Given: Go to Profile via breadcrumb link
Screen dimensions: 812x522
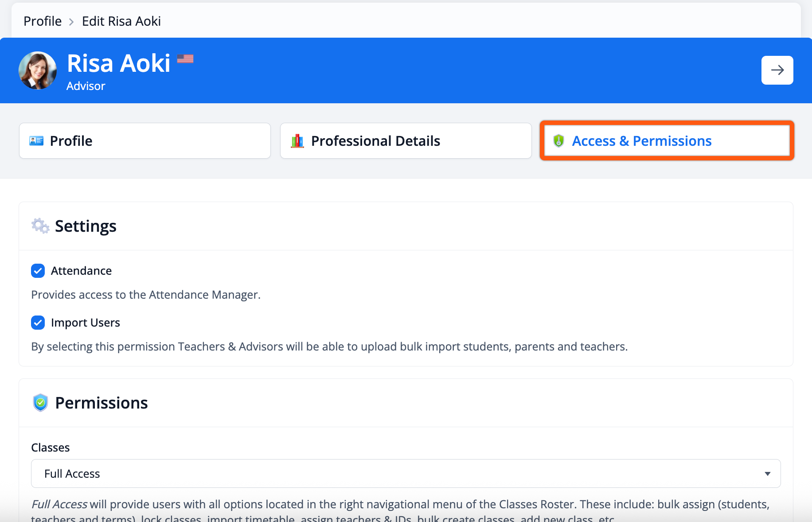Looking at the screenshot, I should (x=43, y=21).
